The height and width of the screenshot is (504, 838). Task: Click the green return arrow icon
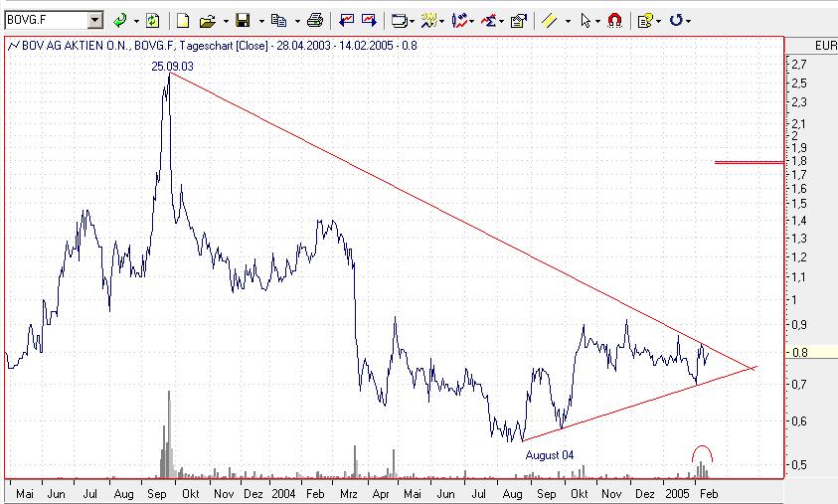click(120, 20)
